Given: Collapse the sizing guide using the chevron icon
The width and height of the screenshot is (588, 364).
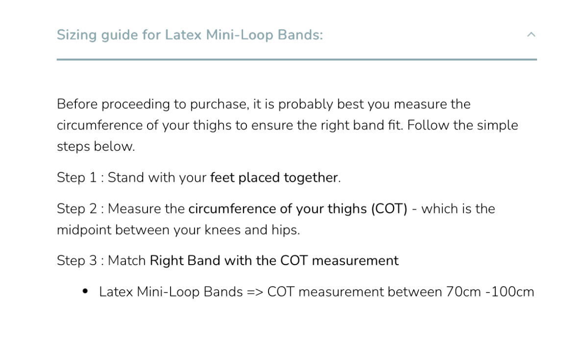Looking at the screenshot, I should 531,35.
